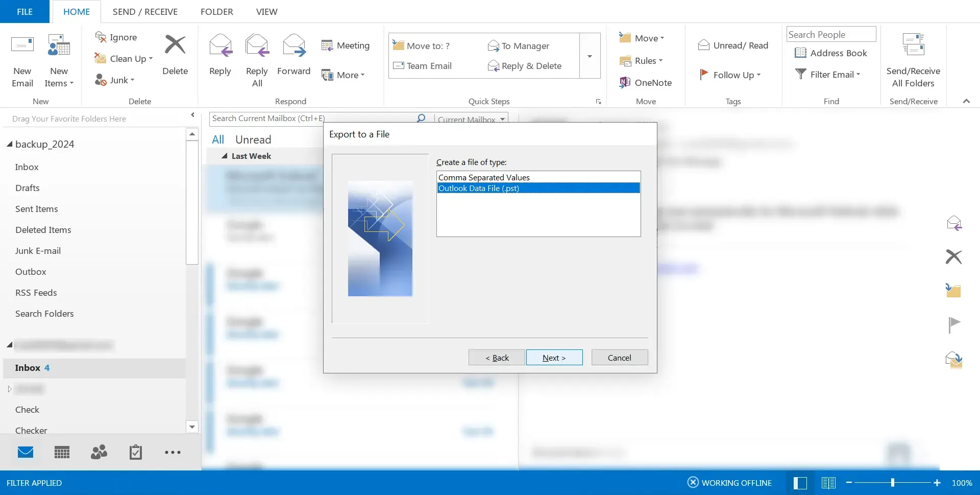Select the Search Folders item
Screen dimensions: 980x495
(x=44, y=314)
